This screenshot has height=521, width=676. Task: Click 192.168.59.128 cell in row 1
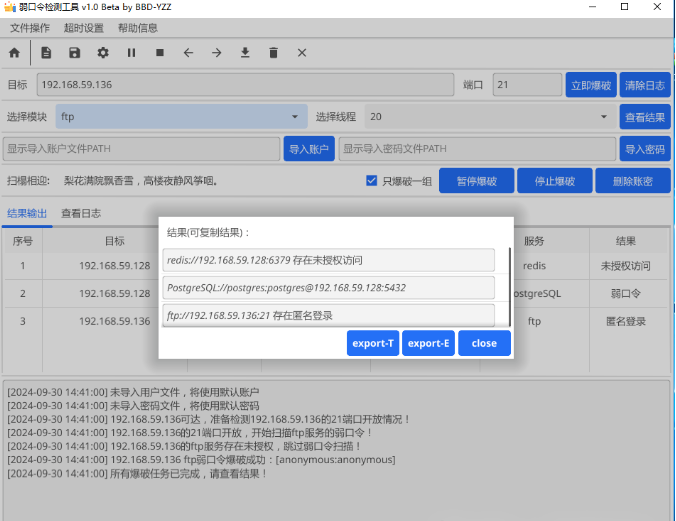pos(115,266)
